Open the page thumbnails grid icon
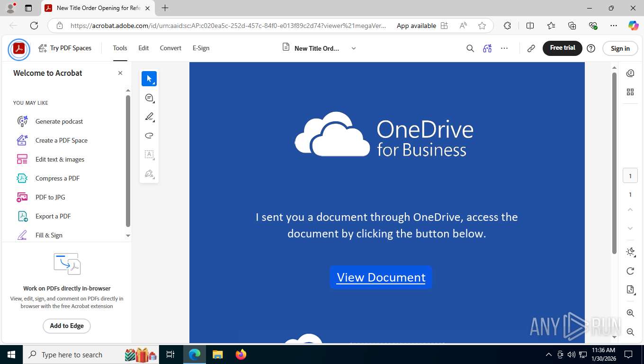This screenshot has width=644, height=364. click(630, 92)
